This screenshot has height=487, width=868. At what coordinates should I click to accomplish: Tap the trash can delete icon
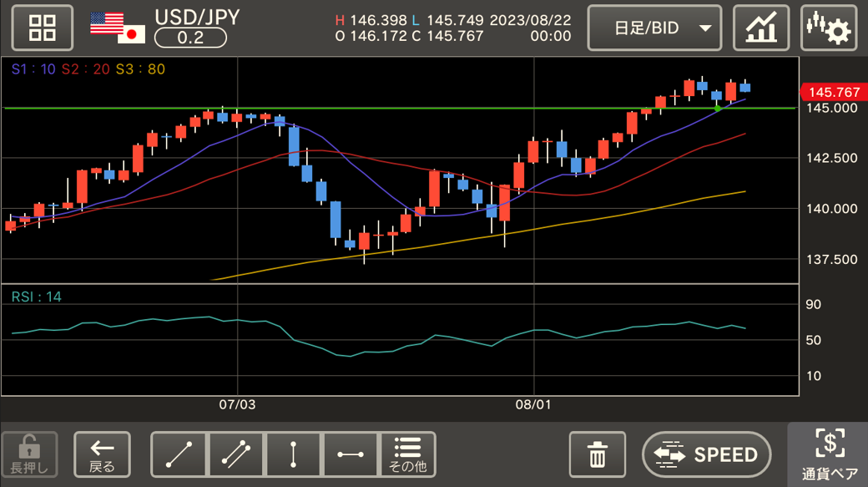point(598,454)
